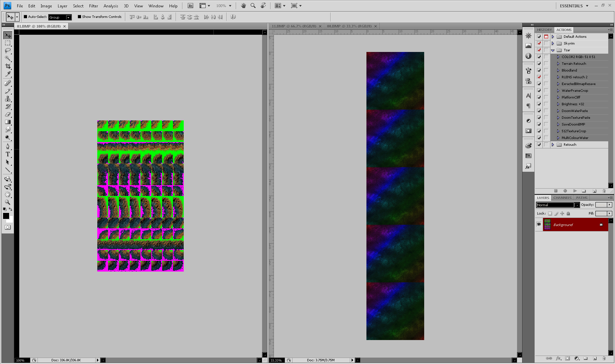Select the WaterFrameCrop action
This screenshot has width=615, height=364.
point(575,90)
